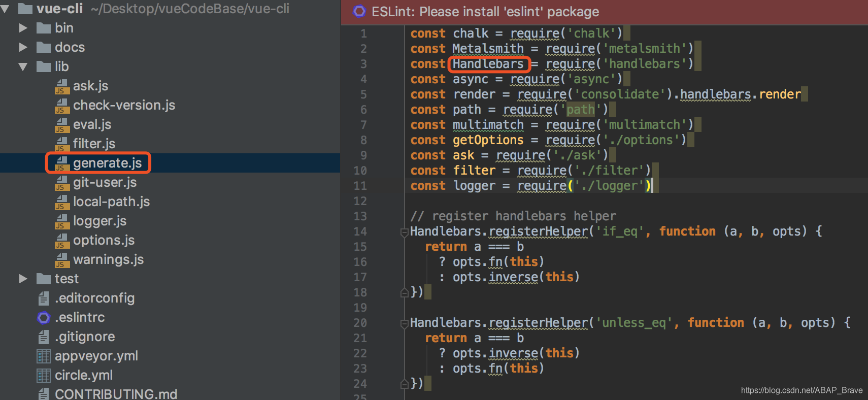868x400 pixels.
Task: Click the JS icon of generate.js
Action: click(62, 164)
